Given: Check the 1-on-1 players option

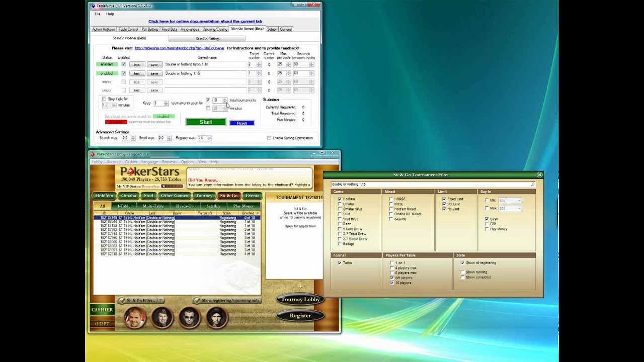Looking at the screenshot, I should coord(392,263).
